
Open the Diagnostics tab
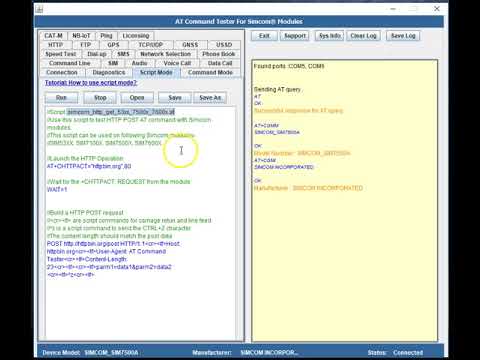[x=109, y=72]
